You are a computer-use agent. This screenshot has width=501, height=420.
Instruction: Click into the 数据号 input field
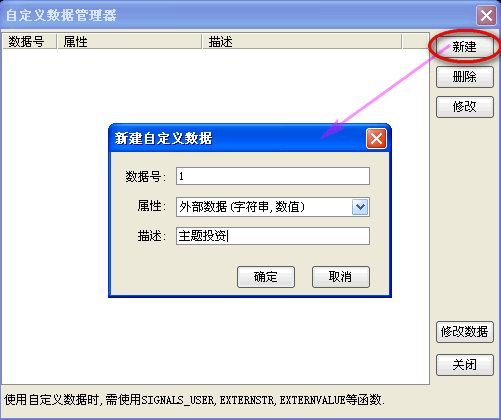point(273,176)
